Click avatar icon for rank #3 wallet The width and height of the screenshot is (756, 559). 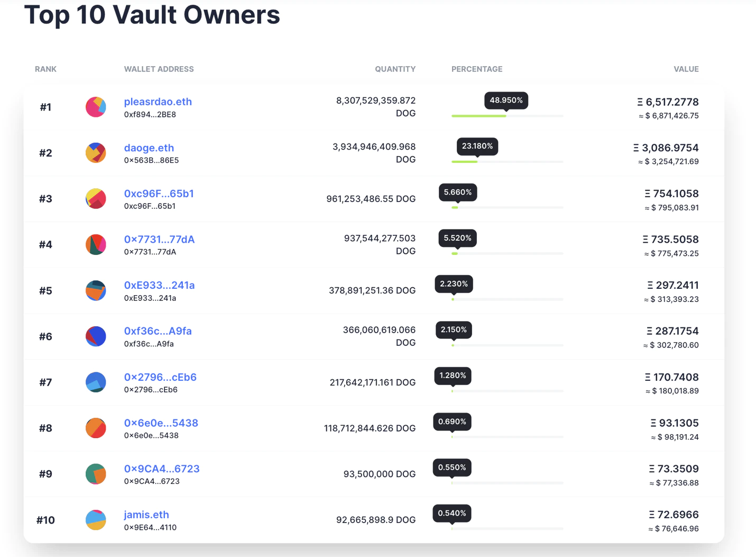(x=96, y=199)
